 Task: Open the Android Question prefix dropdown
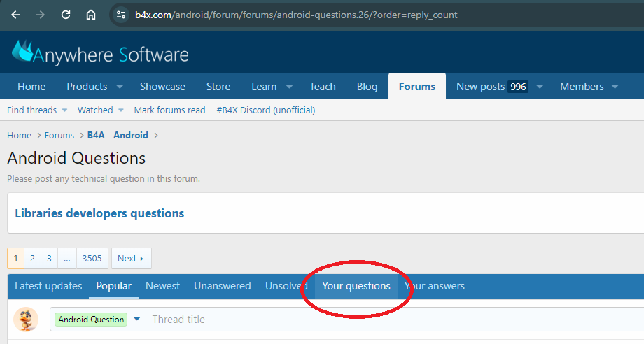tap(99, 319)
